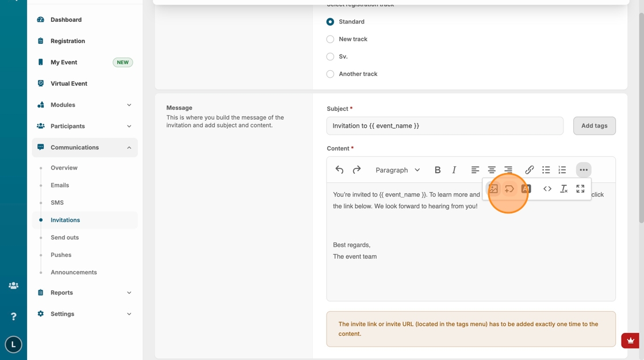
Task: Toggle bold formatting in content editor
Action: click(x=438, y=170)
